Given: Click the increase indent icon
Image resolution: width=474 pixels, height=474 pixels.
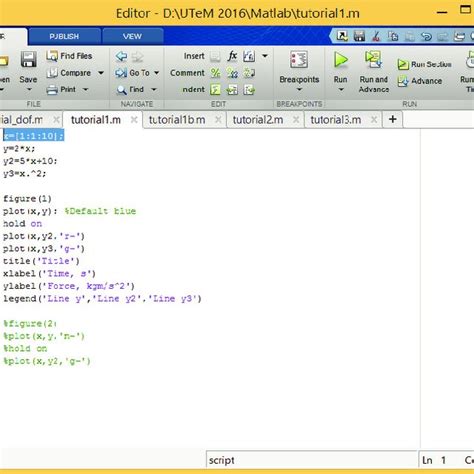Looking at the screenshot, I should point(232,89).
